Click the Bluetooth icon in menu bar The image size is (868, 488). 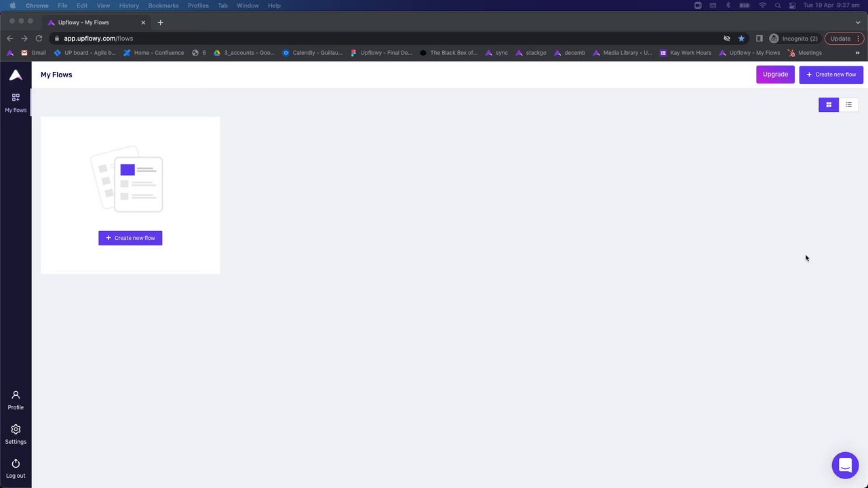coord(728,5)
